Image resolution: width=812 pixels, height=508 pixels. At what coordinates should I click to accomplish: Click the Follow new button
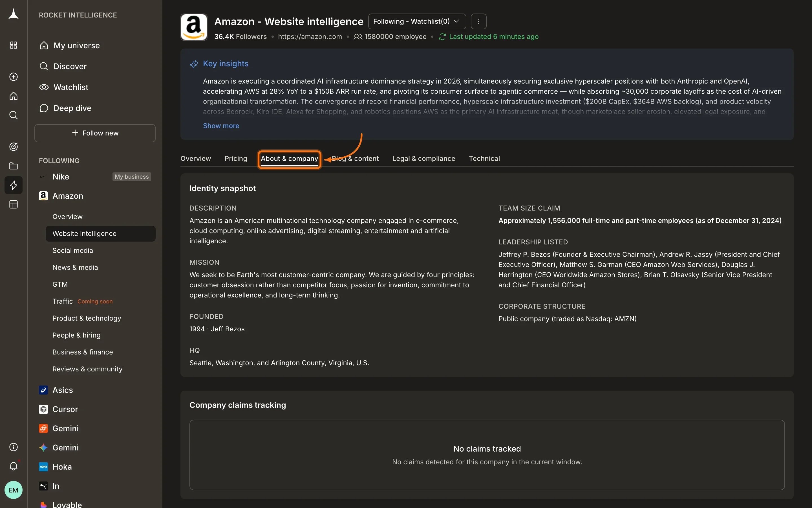pos(95,133)
